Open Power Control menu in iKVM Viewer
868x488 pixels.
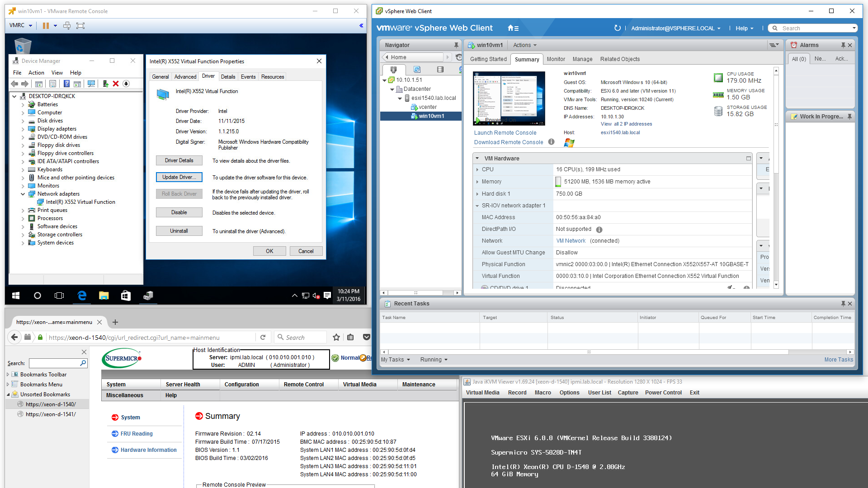click(x=663, y=393)
